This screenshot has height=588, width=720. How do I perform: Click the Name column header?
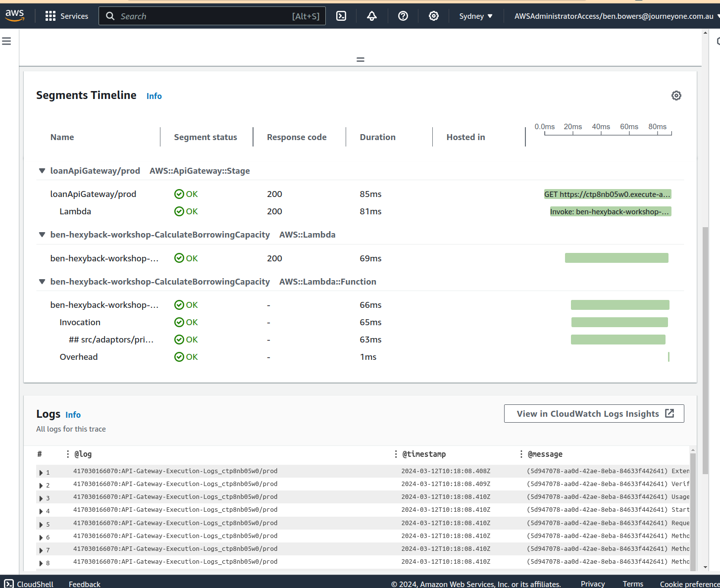(62, 137)
